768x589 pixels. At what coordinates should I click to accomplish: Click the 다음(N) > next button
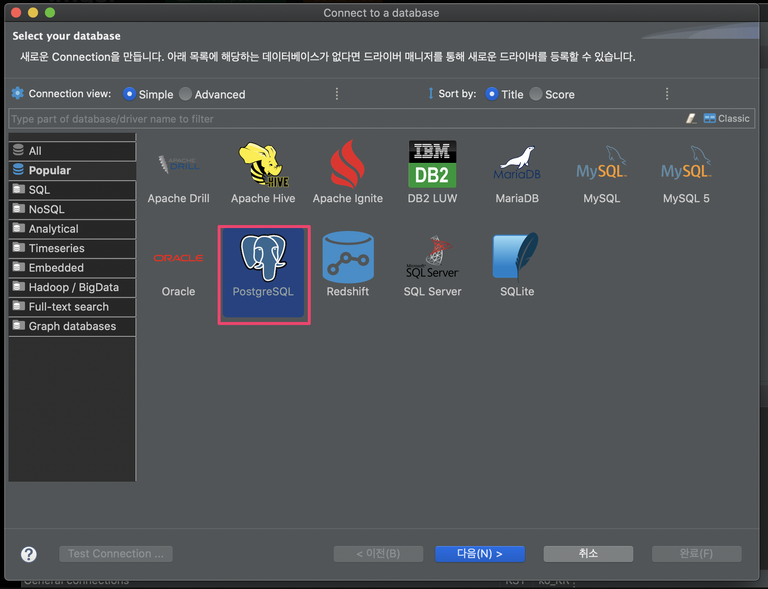[480, 554]
